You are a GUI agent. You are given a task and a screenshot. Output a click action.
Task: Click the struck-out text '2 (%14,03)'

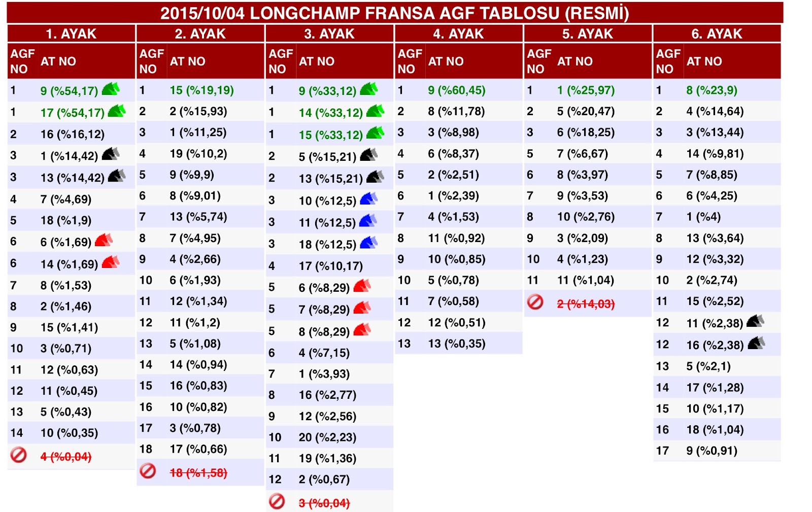click(x=586, y=304)
